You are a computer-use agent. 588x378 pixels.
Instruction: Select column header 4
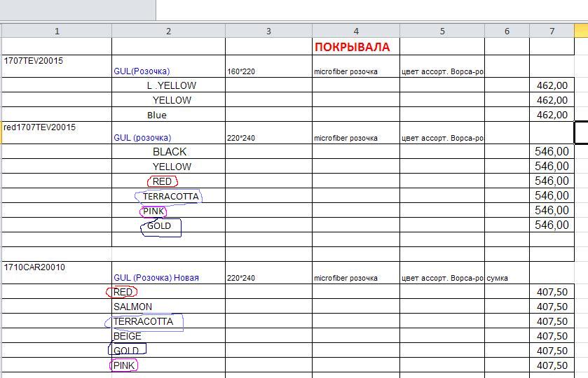356,31
